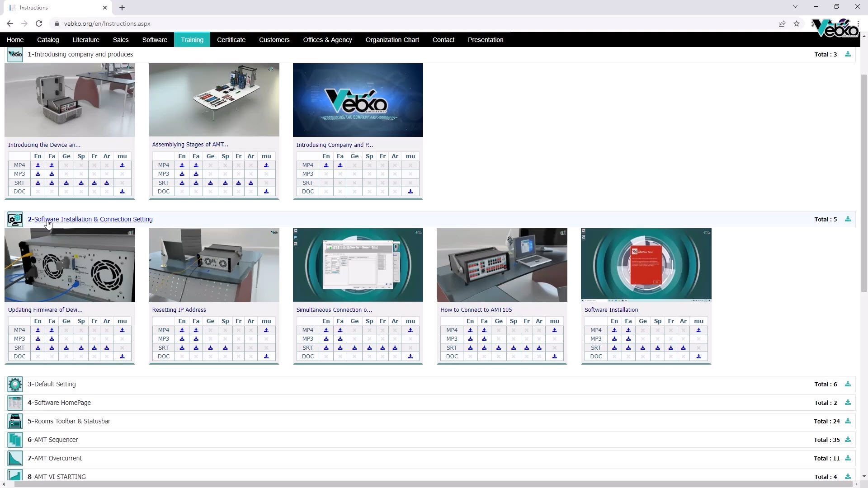Toggle English MP4 download for Resetting IP Address
The image size is (868, 488).
click(182, 330)
